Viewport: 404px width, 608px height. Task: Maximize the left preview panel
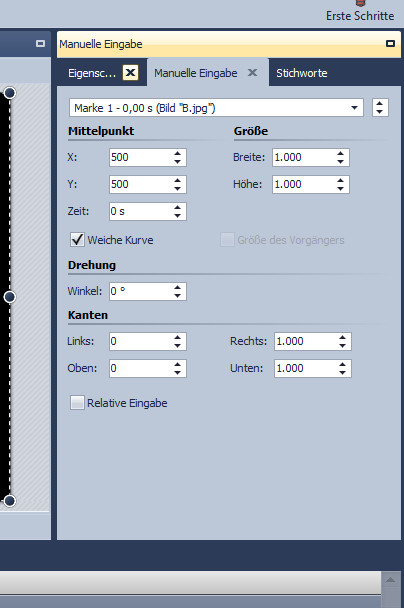(40, 43)
